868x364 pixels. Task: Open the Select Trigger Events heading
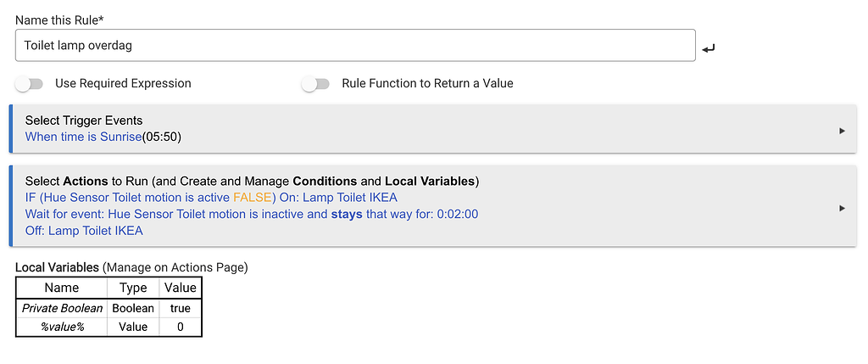click(x=84, y=120)
